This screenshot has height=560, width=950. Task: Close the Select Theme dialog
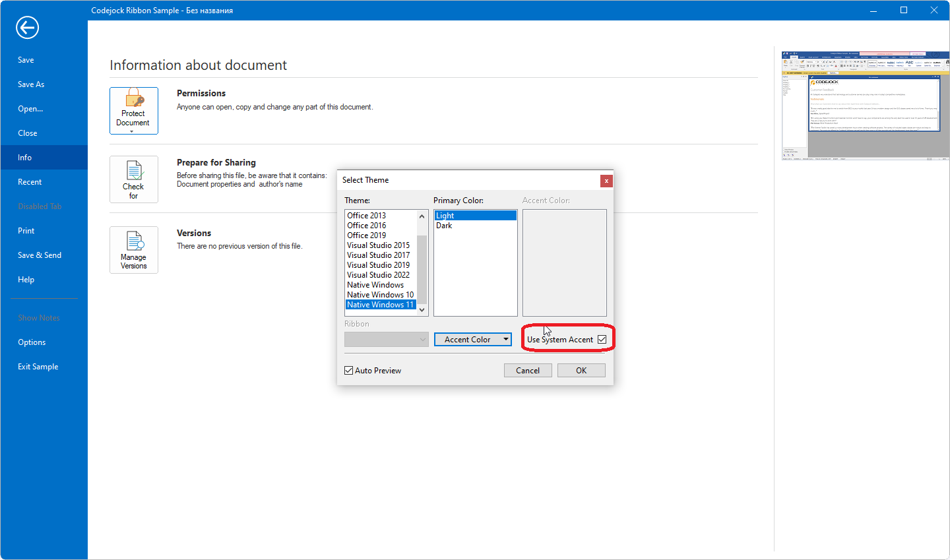coord(606,181)
